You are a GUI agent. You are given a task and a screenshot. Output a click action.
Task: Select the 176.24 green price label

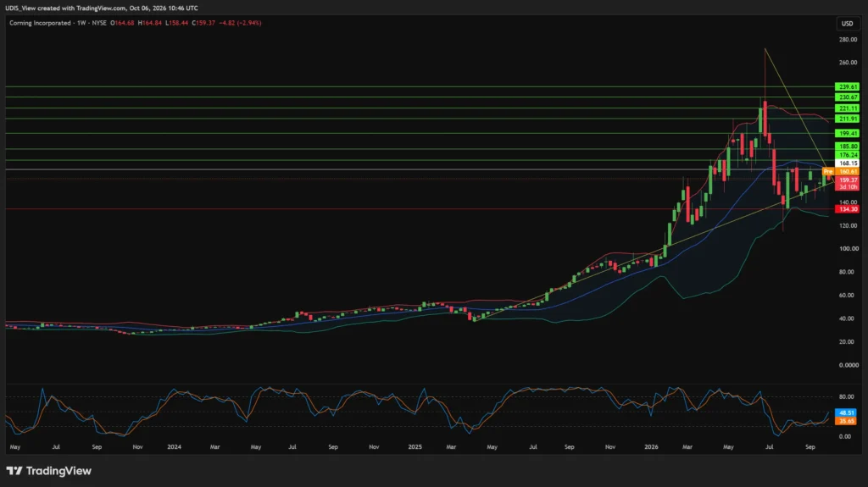[x=847, y=155]
